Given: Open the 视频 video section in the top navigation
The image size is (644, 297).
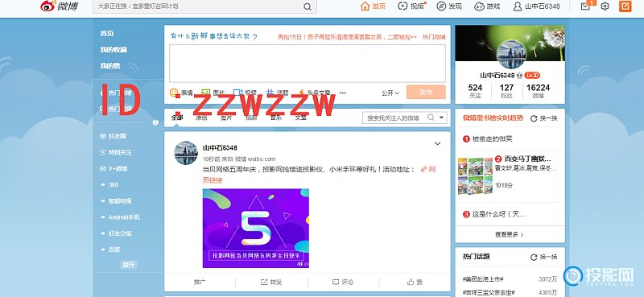Looking at the screenshot, I should (x=412, y=6).
